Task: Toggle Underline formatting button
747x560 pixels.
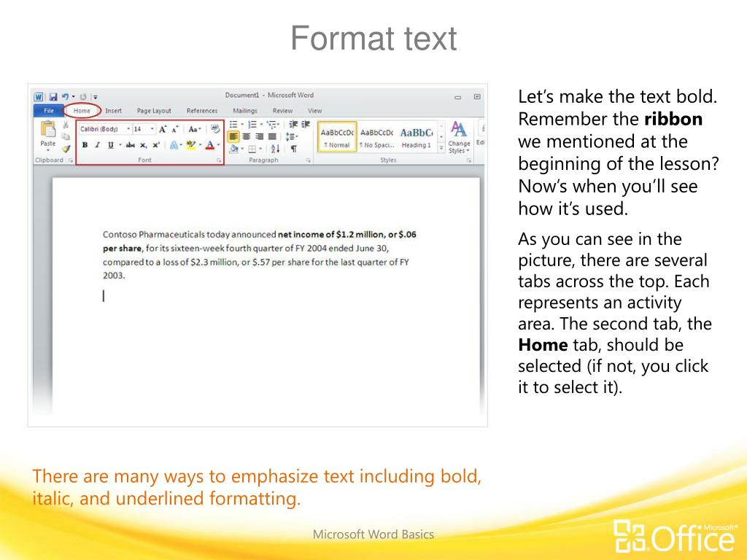Action: (x=111, y=145)
